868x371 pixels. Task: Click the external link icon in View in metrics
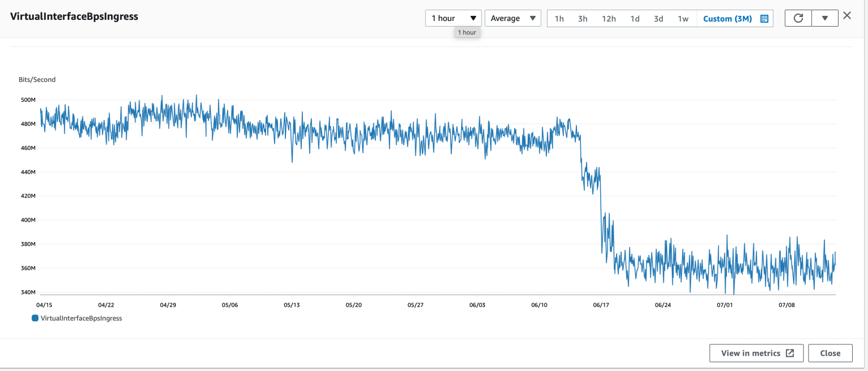point(790,353)
